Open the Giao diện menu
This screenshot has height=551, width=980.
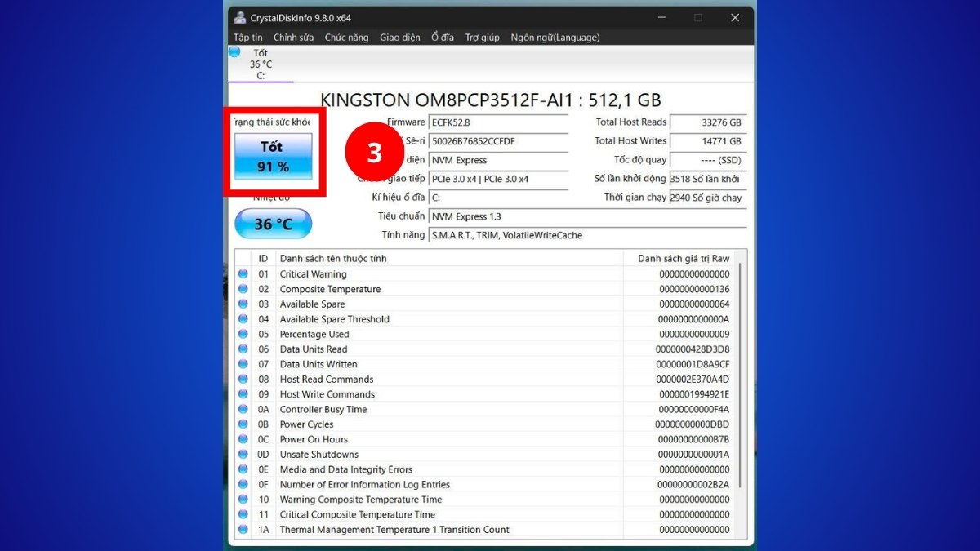400,38
